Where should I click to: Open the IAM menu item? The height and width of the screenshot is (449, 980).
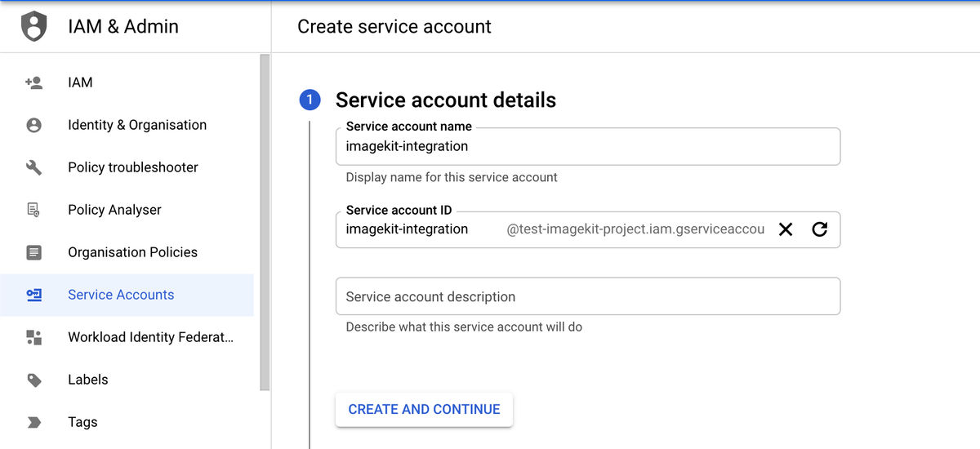coord(80,82)
